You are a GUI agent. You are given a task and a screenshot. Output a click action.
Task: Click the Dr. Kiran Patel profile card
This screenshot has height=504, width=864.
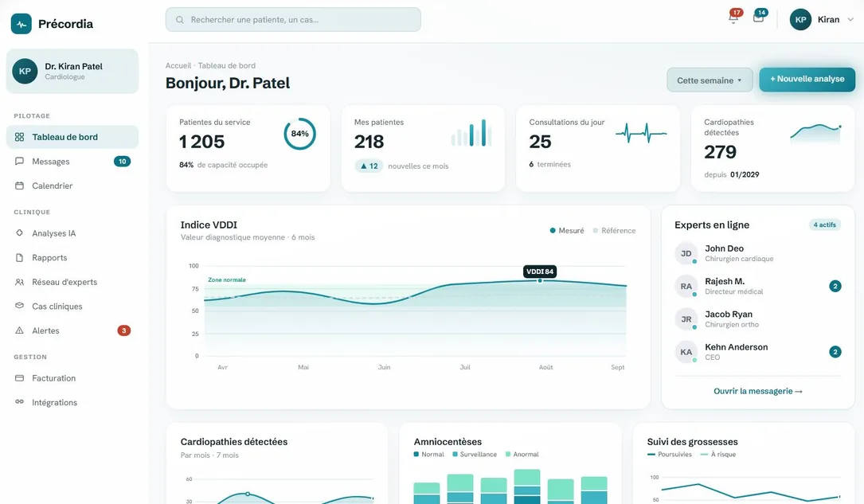[x=72, y=71]
